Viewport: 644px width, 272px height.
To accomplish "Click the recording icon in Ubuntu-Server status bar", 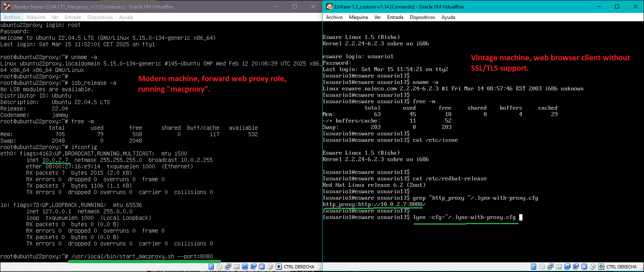I will (x=253, y=266).
